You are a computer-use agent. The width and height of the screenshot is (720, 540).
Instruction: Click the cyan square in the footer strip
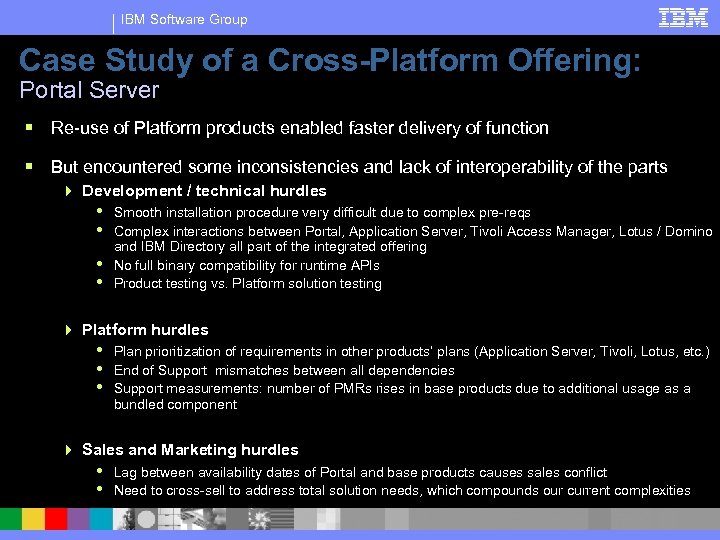[x=101, y=519]
